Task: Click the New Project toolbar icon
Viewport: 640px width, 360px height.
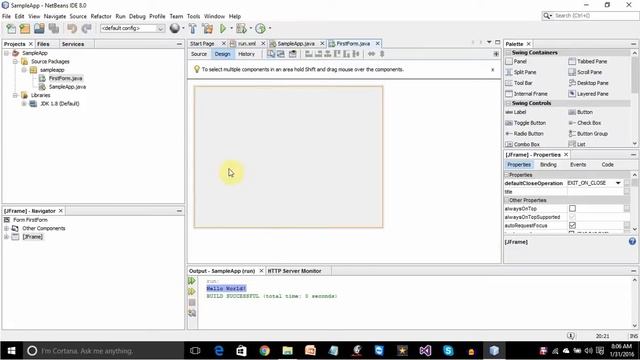Action: [25, 28]
